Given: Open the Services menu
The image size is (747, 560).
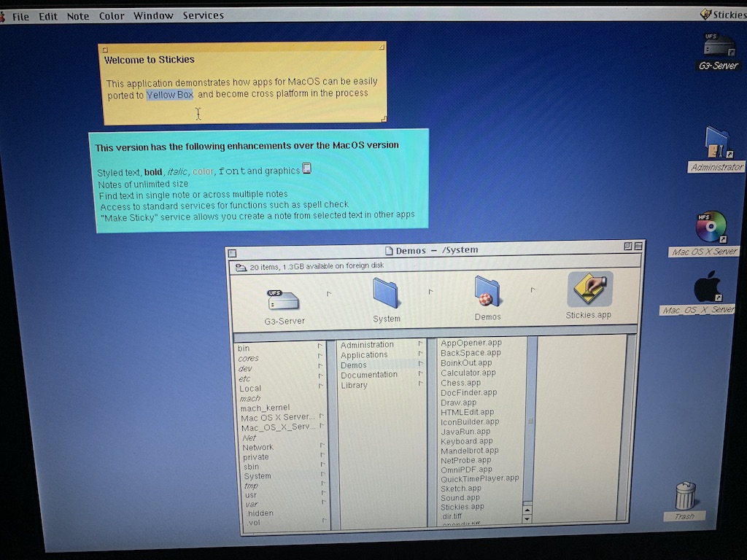Looking at the screenshot, I should (203, 15).
